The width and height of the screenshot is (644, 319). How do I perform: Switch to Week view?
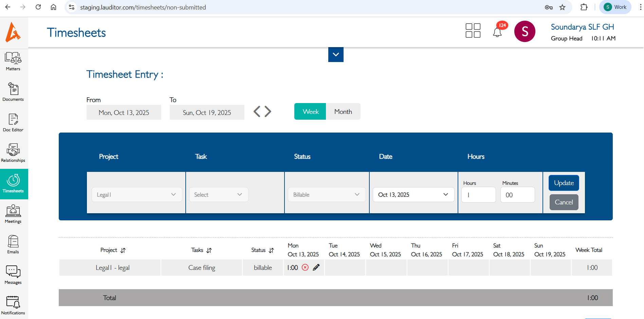point(310,112)
